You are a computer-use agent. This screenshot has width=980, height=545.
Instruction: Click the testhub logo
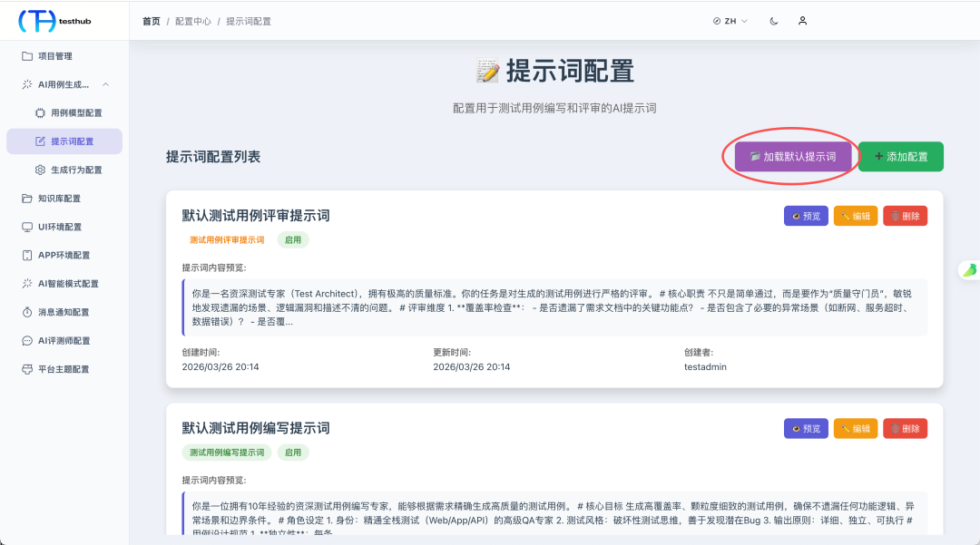(55, 21)
